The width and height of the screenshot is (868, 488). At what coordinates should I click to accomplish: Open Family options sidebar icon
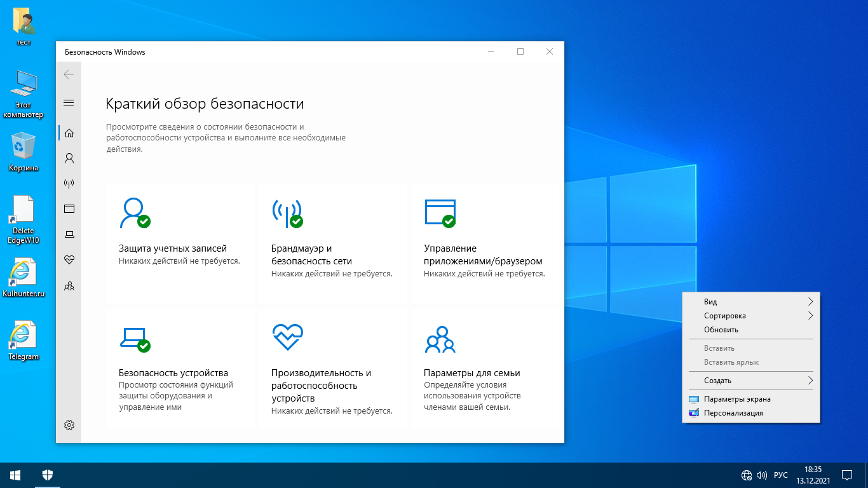[x=69, y=286]
